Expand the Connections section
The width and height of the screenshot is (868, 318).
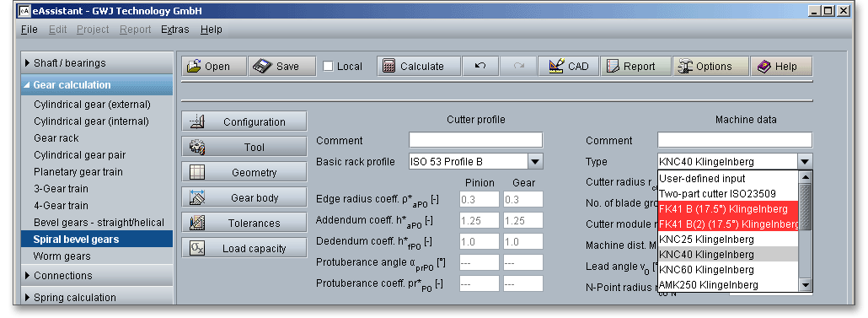tap(96, 275)
